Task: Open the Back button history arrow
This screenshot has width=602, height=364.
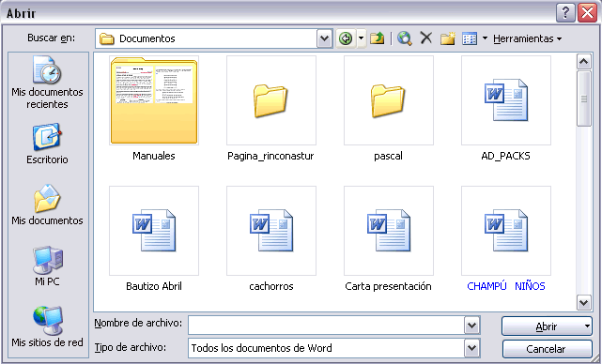Action: tap(361, 38)
